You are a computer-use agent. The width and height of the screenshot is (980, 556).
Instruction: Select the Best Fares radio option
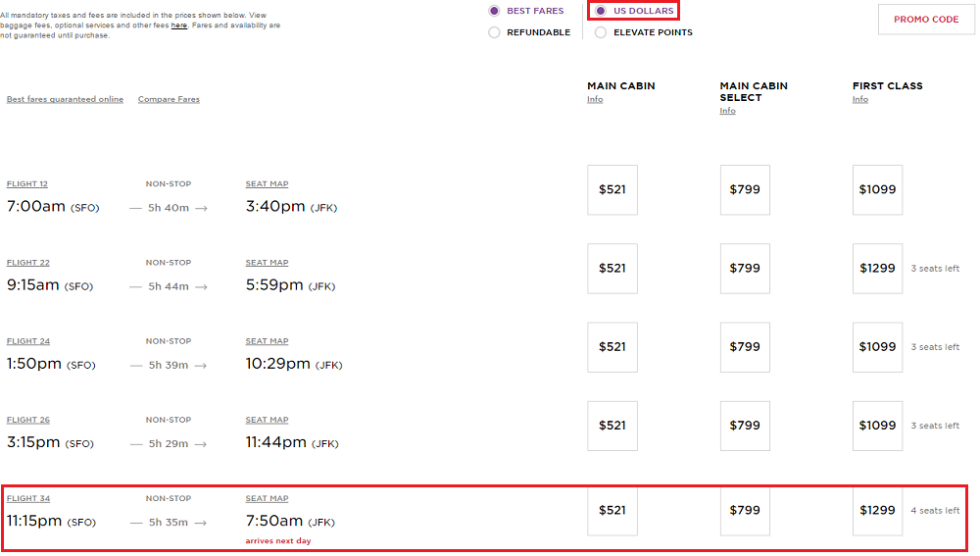tap(495, 11)
